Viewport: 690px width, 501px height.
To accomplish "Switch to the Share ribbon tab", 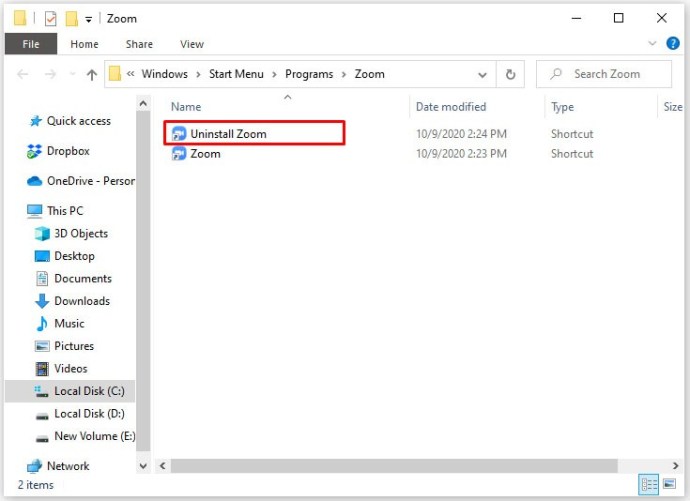I will point(139,44).
